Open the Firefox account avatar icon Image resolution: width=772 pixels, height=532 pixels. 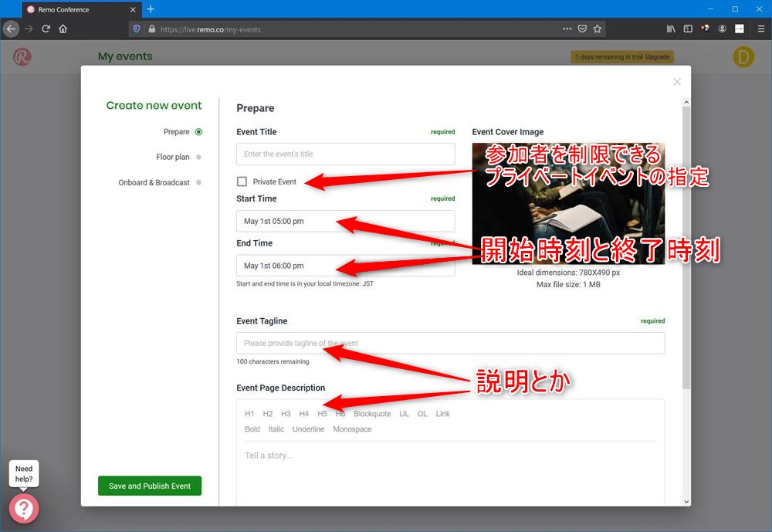click(x=723, y=29)
